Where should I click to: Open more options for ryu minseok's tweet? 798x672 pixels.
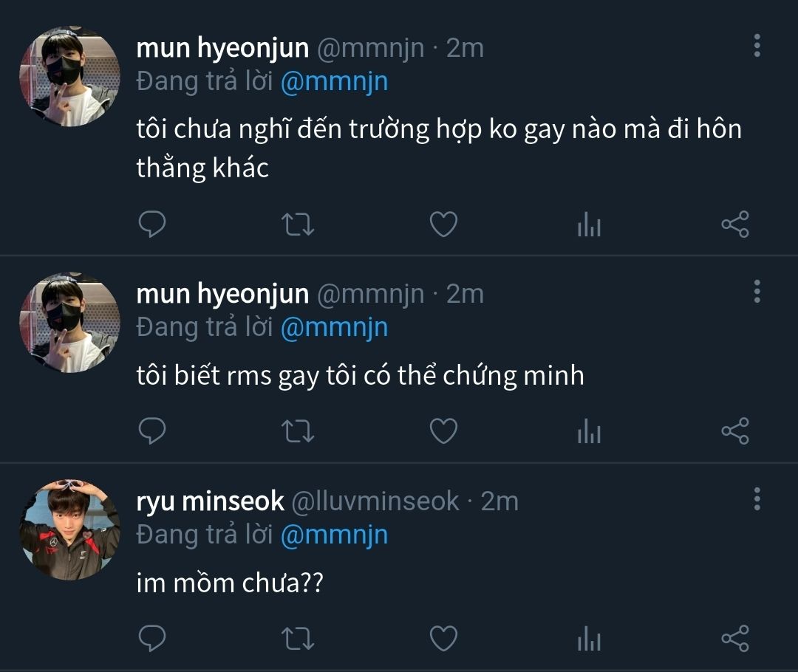click(x=757, y=499)
